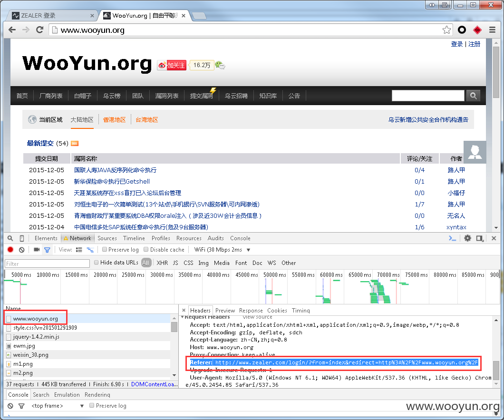
Task: Close the request details pane
Action: (184, 310)
